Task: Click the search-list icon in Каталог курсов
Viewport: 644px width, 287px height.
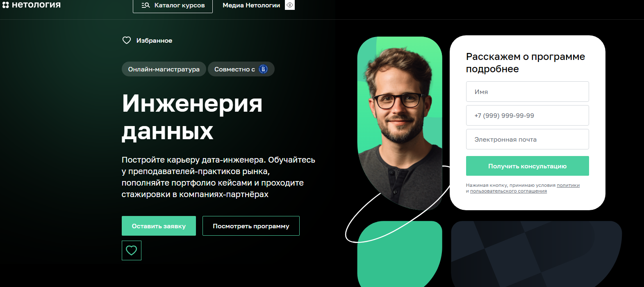Action: [146, 5]
